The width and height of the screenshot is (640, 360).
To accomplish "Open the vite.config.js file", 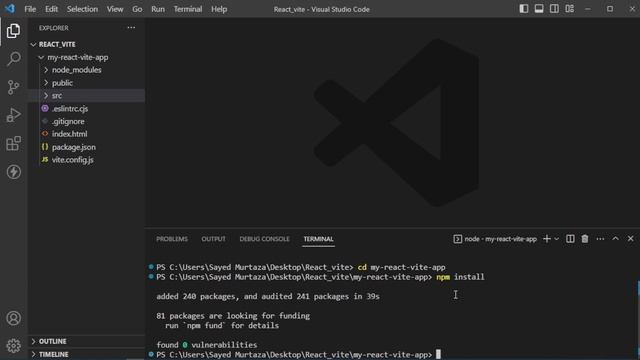I will click(x=87, y=160).
